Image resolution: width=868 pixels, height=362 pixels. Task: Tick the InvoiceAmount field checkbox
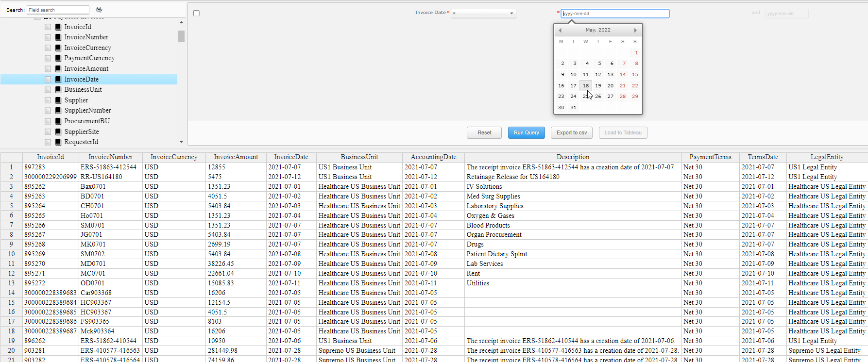pyautogui.click(x=48, y=69)
